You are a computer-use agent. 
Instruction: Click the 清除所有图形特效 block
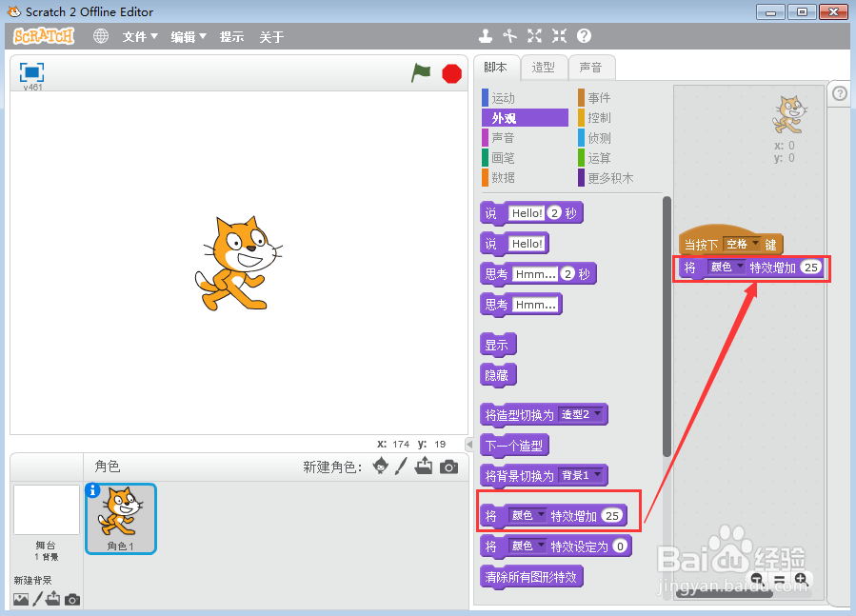tap(531, 577)
